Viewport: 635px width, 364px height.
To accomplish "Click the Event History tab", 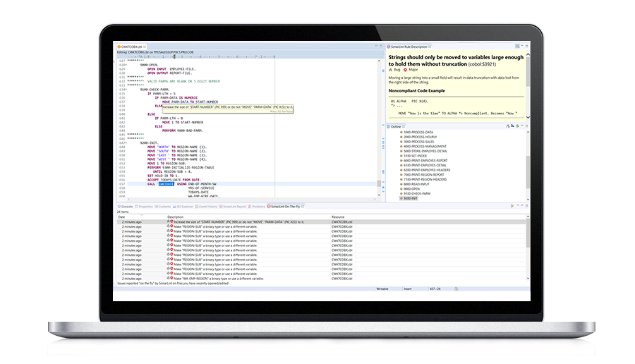I will pyautogui.click(x=208, y=206).
